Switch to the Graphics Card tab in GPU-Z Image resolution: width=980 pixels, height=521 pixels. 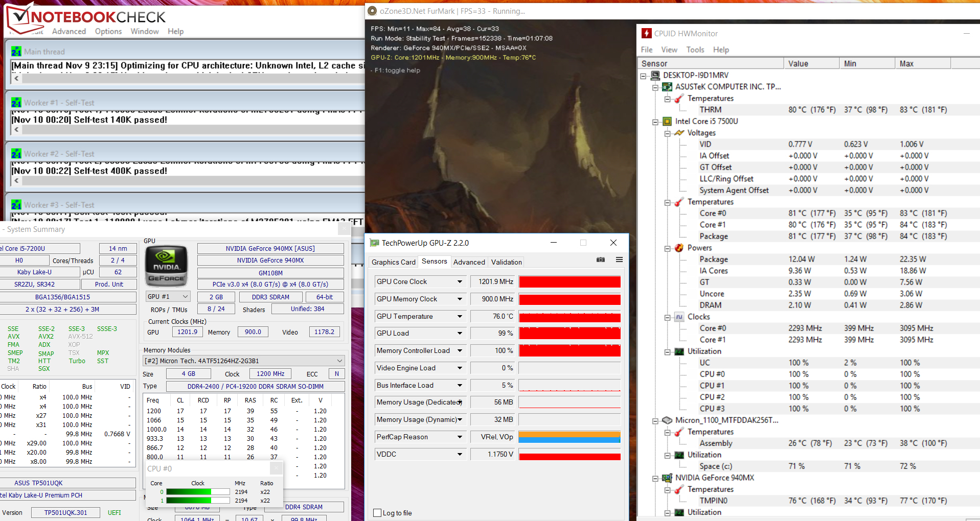coord(393,262)
